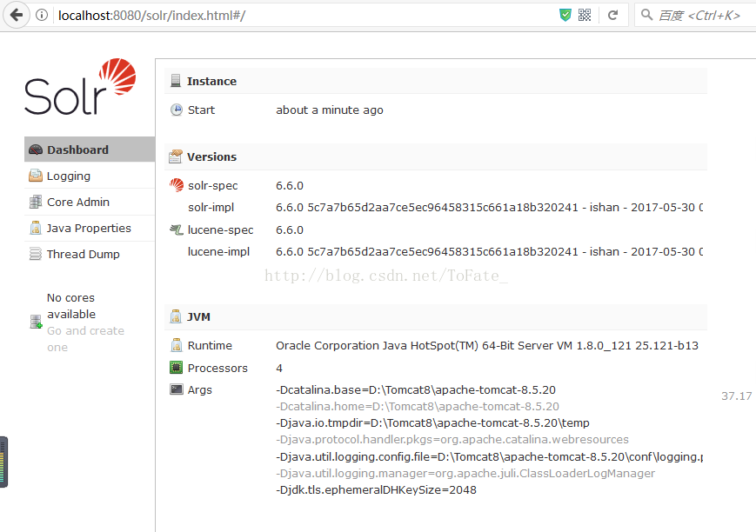Click the Core Admin server icon
The width and height of the screenshot is (756, 532).
pyautogui.click(x=35, y=202)
